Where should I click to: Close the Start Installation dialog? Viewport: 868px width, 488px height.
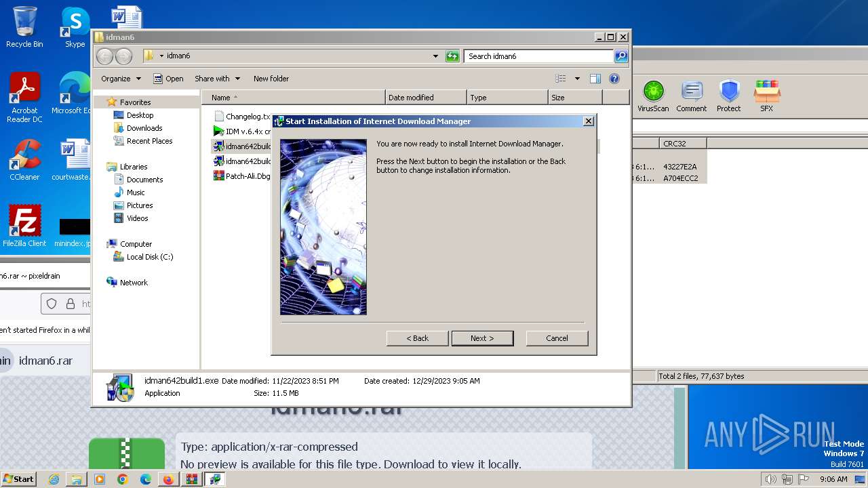pos(589,121)
